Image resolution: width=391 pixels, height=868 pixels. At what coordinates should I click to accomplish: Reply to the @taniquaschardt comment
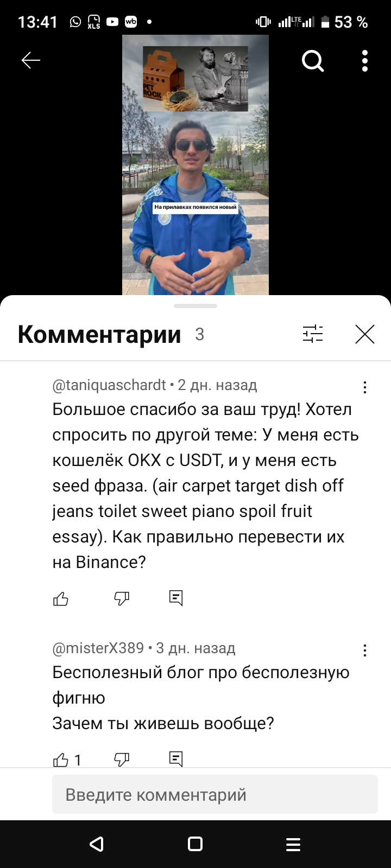176,598
